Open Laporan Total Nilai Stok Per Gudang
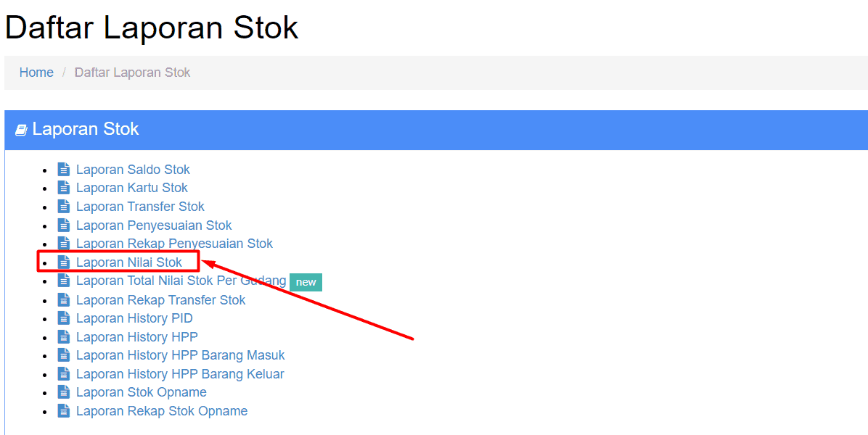The image size is (868, 435). pyautogui.click(x=181, y=281)
